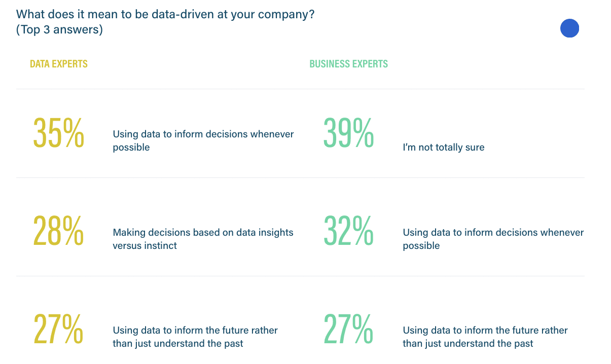The width and height of the screenshot is (611, 364).
Task: Click the yellow 28% figure
Action: (58, 231)
